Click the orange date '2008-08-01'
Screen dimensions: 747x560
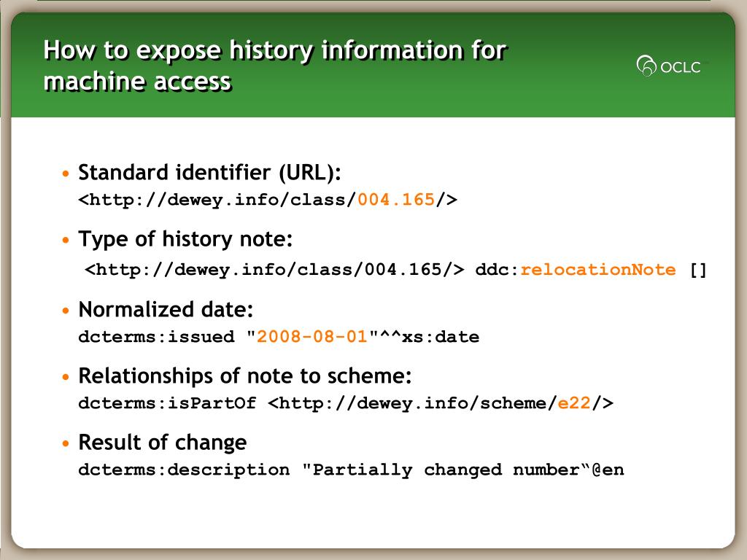(312, 337)
